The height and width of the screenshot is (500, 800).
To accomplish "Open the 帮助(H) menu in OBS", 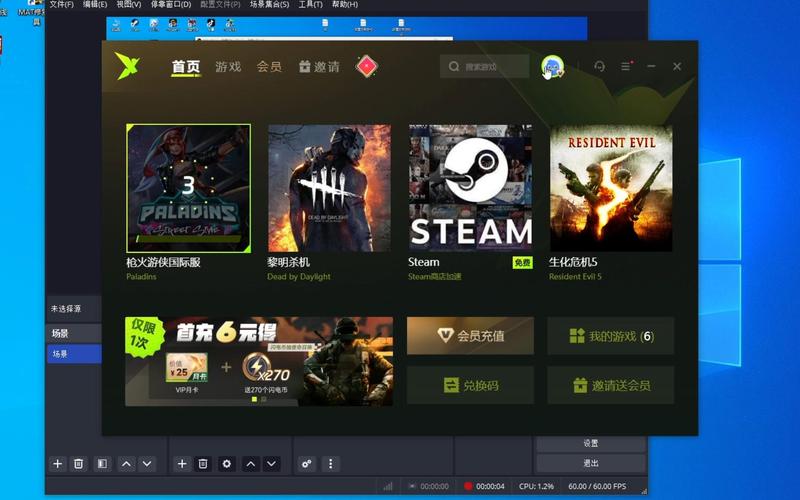I will tap(345, 4).
